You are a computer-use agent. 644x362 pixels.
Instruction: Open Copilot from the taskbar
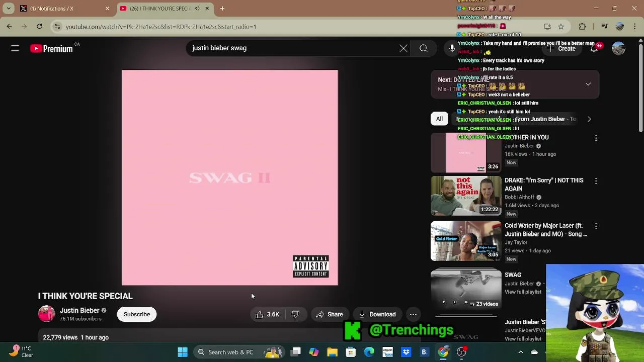[314, 352]
